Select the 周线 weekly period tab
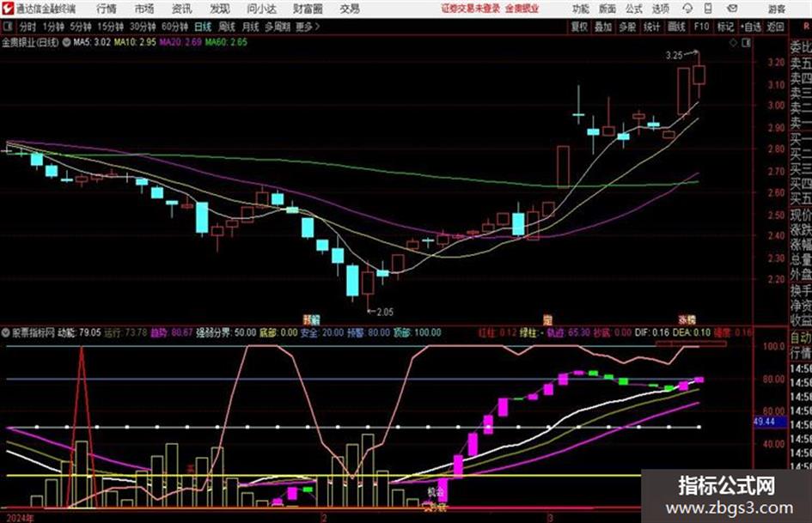Screen dimensions: 812x523 click(227, 27)
